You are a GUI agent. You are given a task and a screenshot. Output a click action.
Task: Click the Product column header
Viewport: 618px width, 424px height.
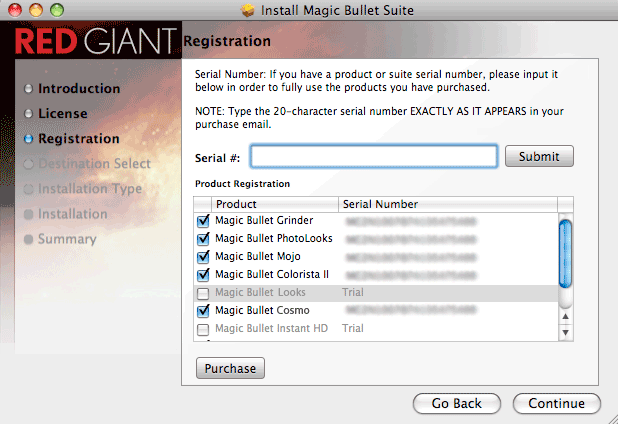coord(275,204)
